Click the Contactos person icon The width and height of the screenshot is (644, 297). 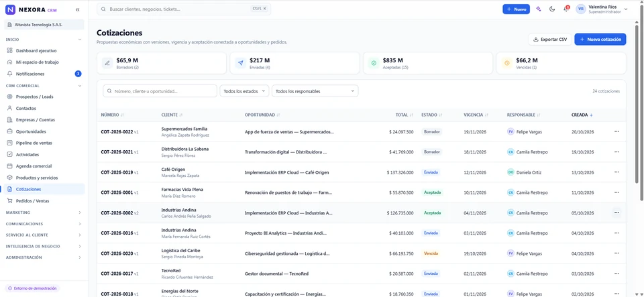(x=10, y=109)
